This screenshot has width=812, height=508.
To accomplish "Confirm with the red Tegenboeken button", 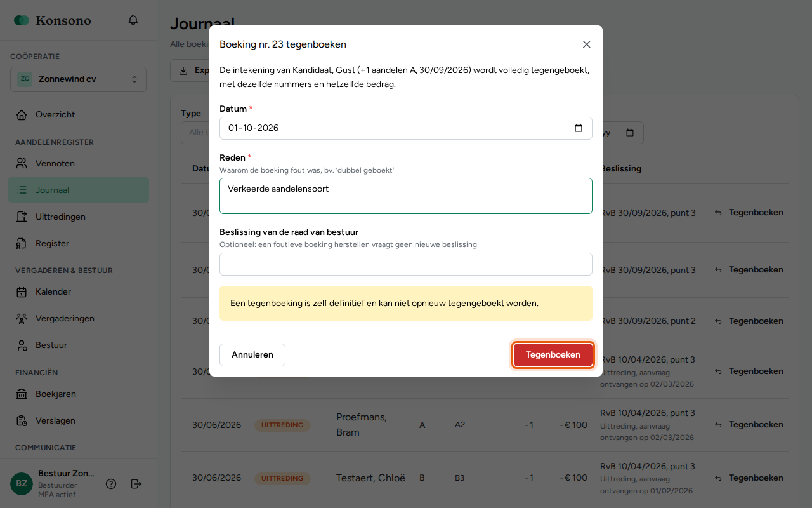I will coord(553,355).
